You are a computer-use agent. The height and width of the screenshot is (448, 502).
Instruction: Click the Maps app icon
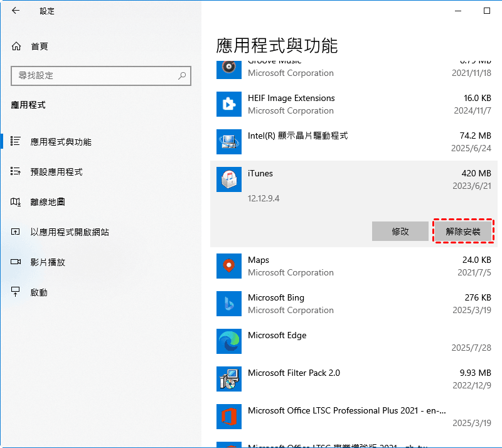[229, 266]
